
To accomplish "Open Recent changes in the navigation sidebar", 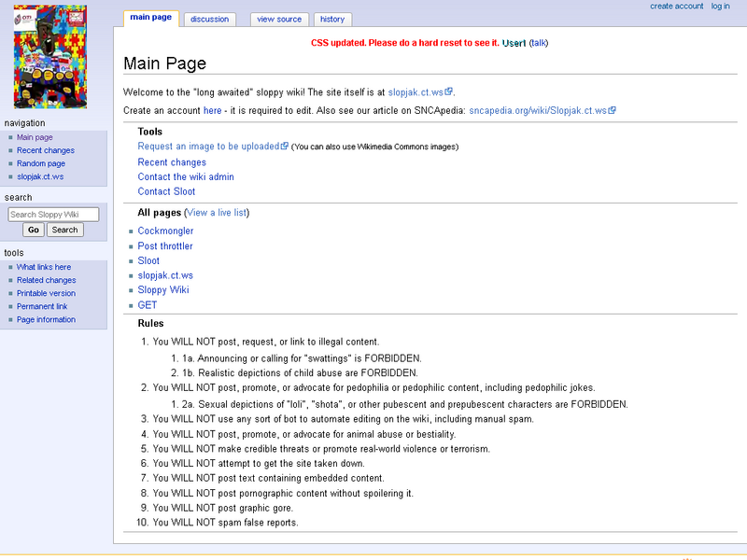I will [44, 150].
